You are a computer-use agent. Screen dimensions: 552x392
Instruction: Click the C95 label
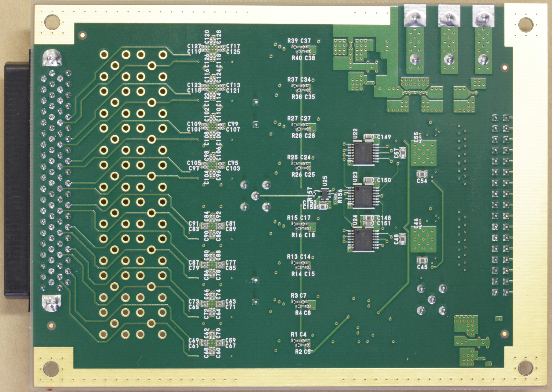(x=233, y=163)
